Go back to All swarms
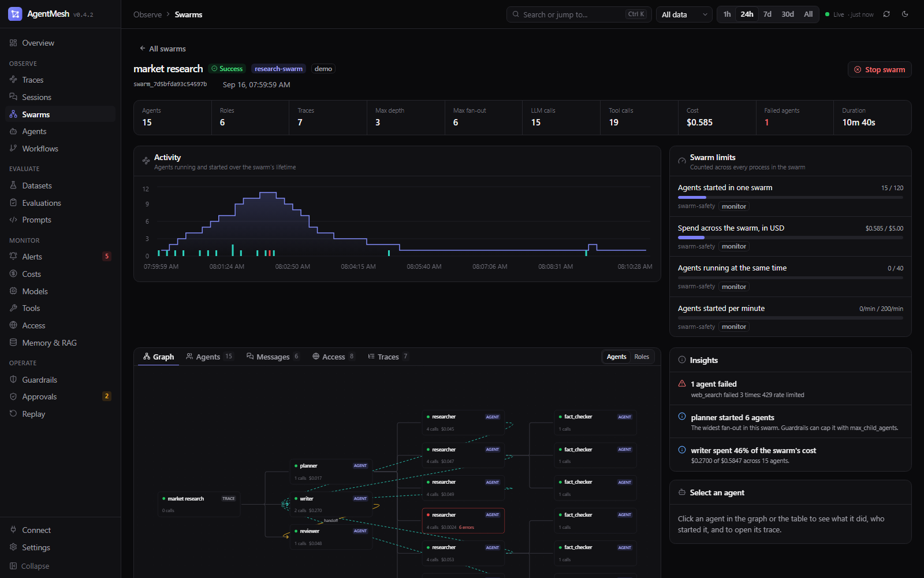The image size is (924, 578). tap(163, 49)
